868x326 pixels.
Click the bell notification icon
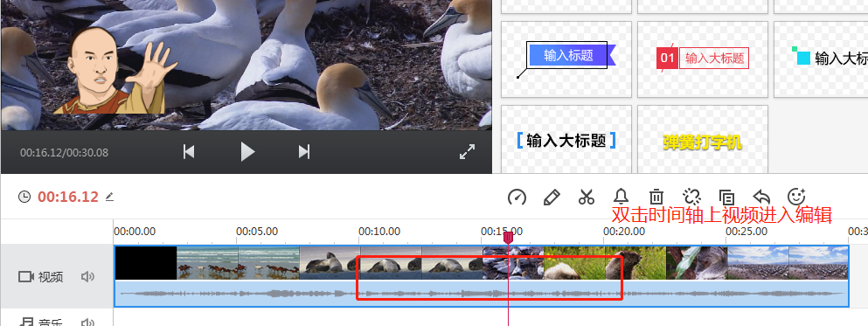(621, 197)
